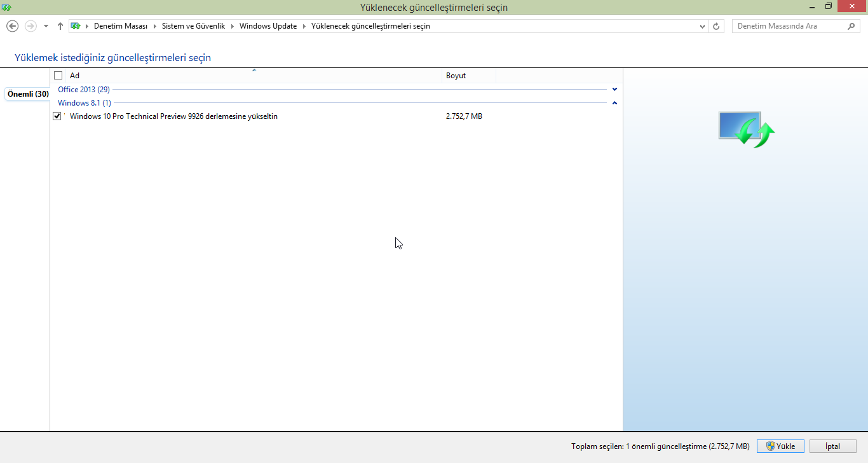The width and height of the screenshot is (868, 463).
Task: Close the window
Action: [x=851, y=6]
